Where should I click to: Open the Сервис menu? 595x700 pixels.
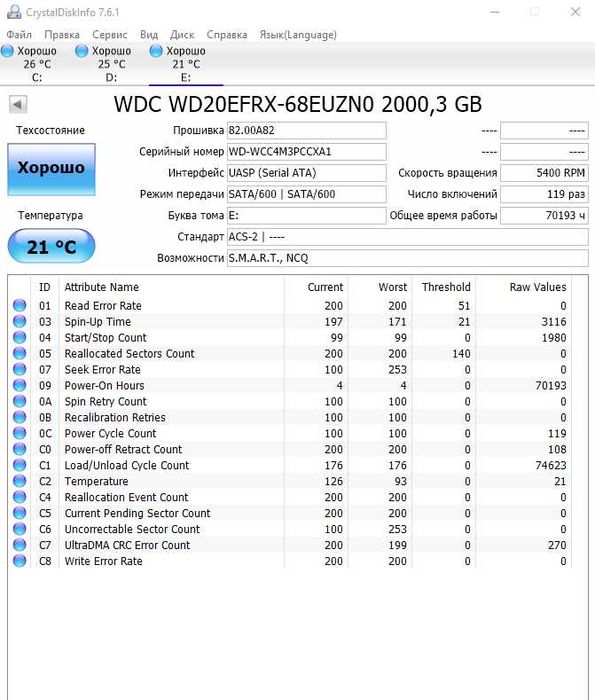click(109, 35)
